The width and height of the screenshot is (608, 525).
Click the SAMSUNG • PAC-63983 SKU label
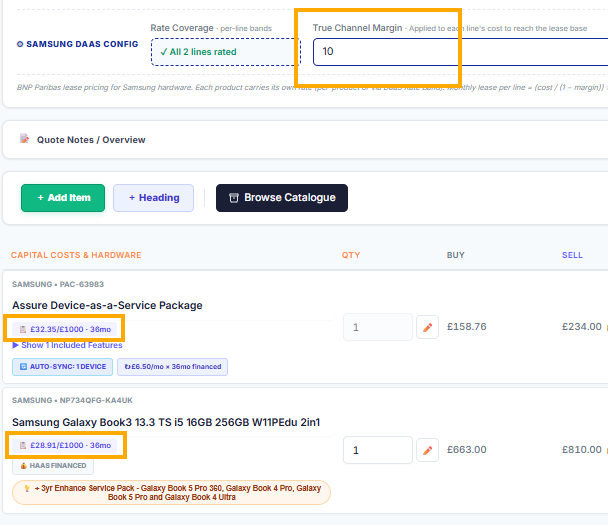(x=58, y=284)
